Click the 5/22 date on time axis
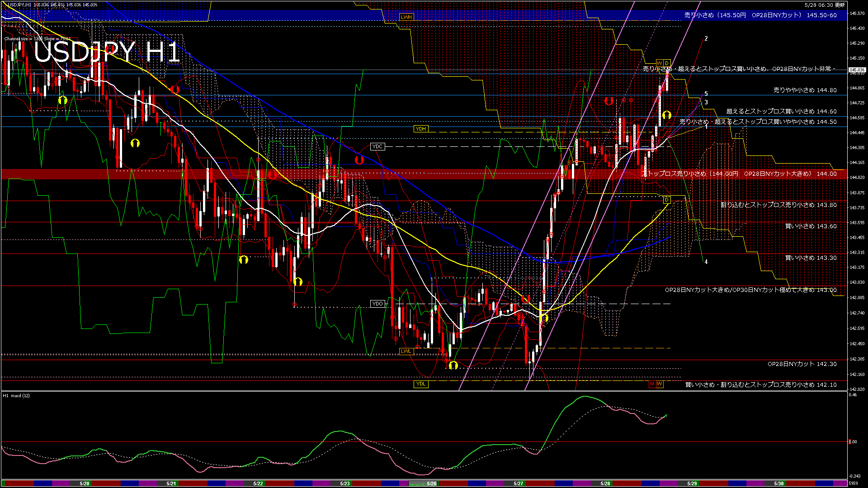 tap(258, 483)
